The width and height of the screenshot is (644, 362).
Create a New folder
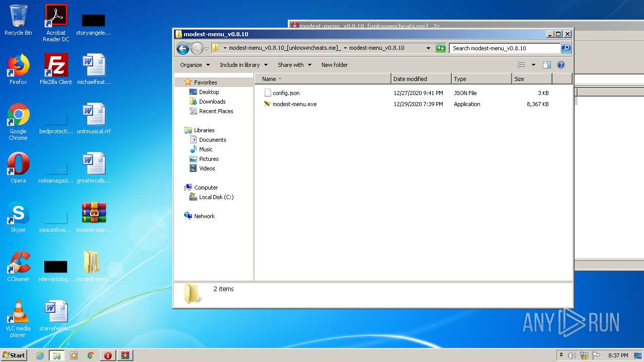(x=335, y=65)
